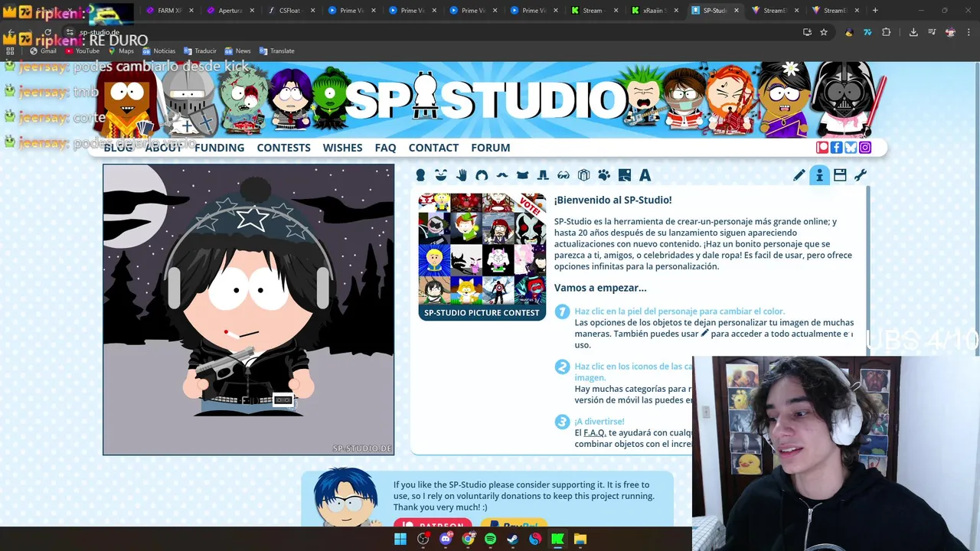Open the Kick app in taskbar
The height and width of the screenshot is (551, 980).
click(x=557, y=539)
